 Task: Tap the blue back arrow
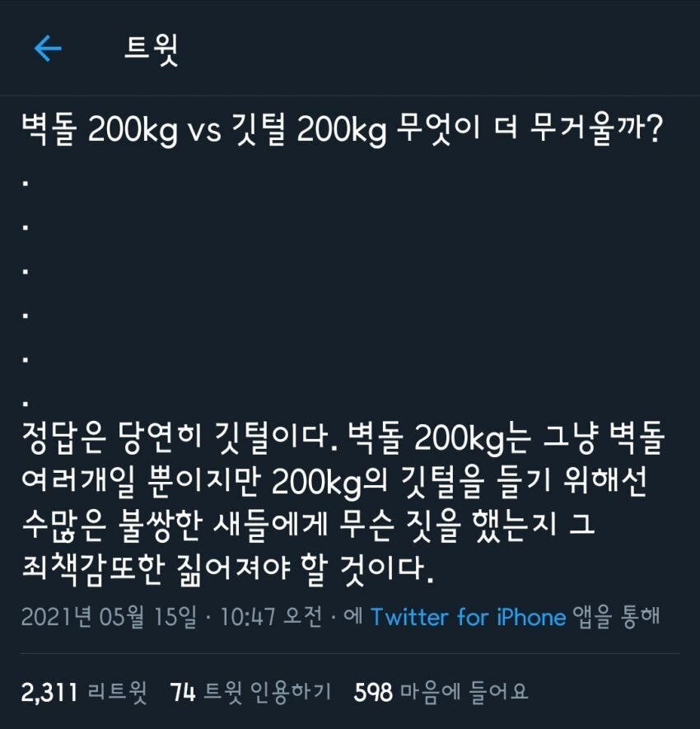pos(48,49)
